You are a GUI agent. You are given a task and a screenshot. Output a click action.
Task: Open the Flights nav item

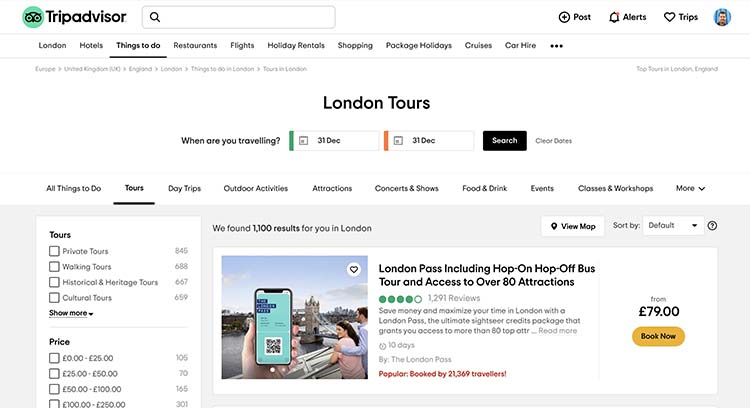pos(242,45)
